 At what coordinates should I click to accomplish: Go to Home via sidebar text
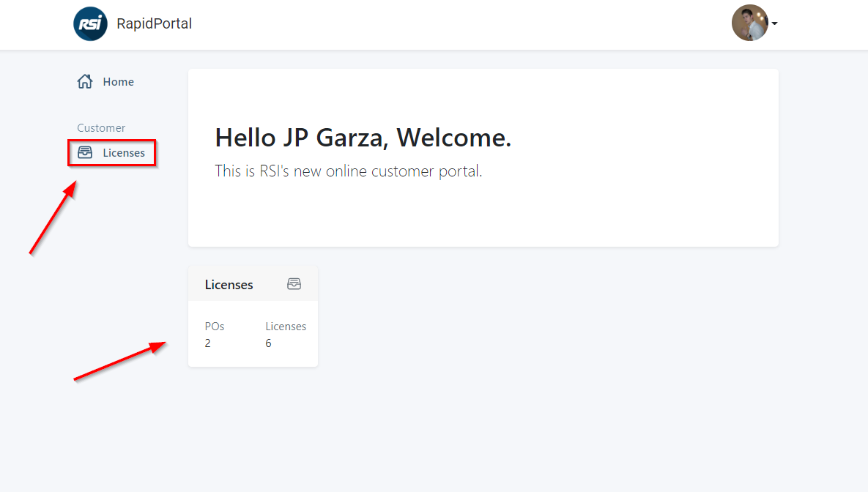coord(118,82)
